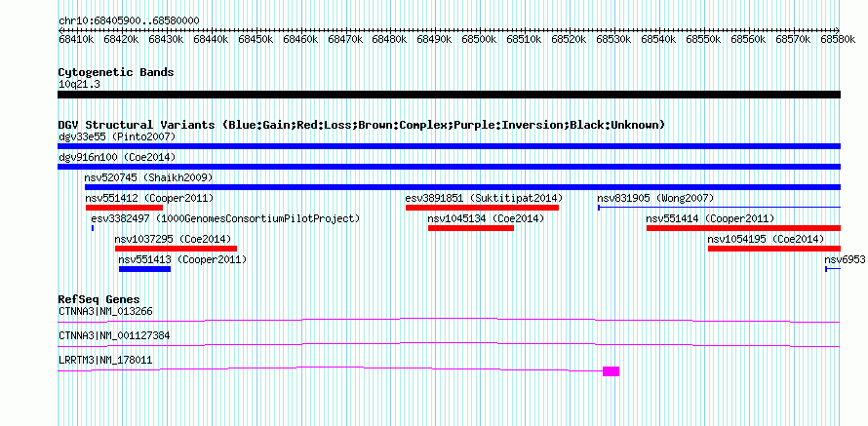The height and width of the screenshot is (426, 868).
Task: Click the red bar below nsv551412 (Cooper2011)
Action: (x=124, y=208)
